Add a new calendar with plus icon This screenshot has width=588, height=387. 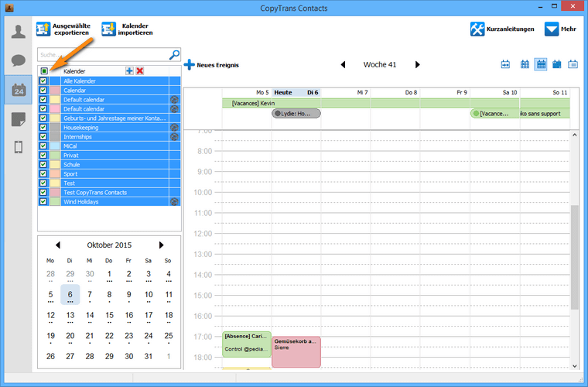point(129,71)
